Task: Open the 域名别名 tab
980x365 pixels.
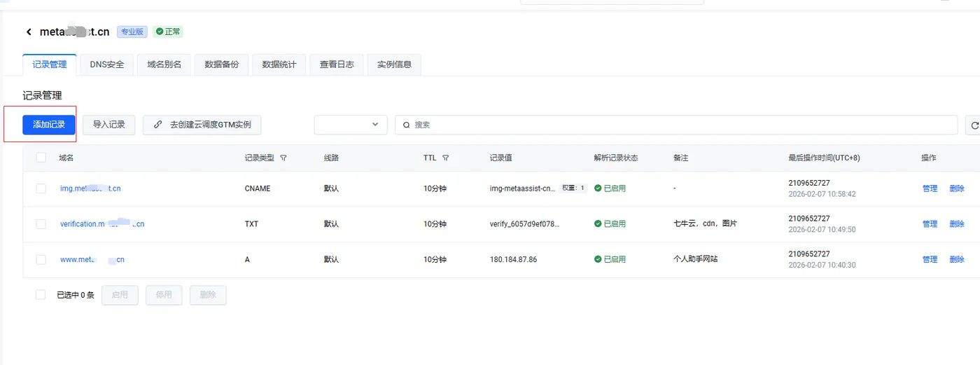Action: 164,64
